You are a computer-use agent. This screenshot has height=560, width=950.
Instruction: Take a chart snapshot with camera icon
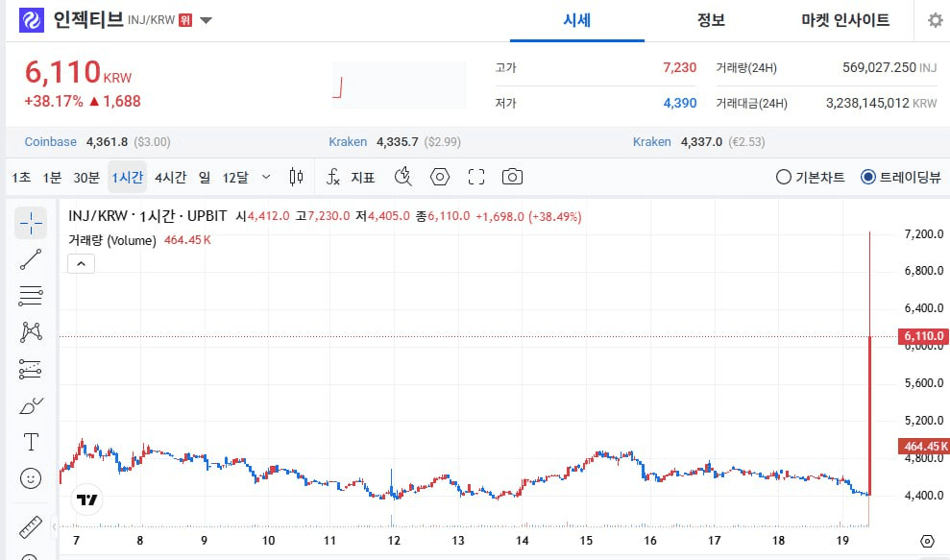pos(513,177)
